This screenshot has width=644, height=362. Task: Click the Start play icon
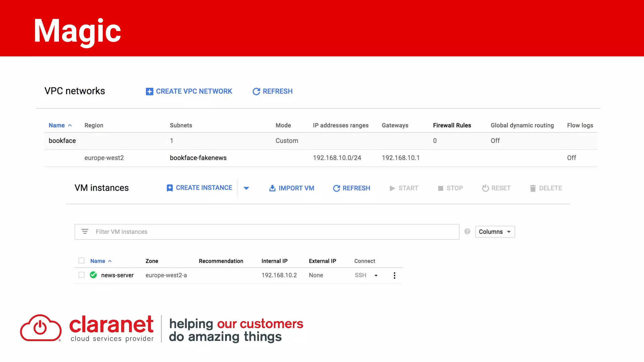[x=392, y=188]
